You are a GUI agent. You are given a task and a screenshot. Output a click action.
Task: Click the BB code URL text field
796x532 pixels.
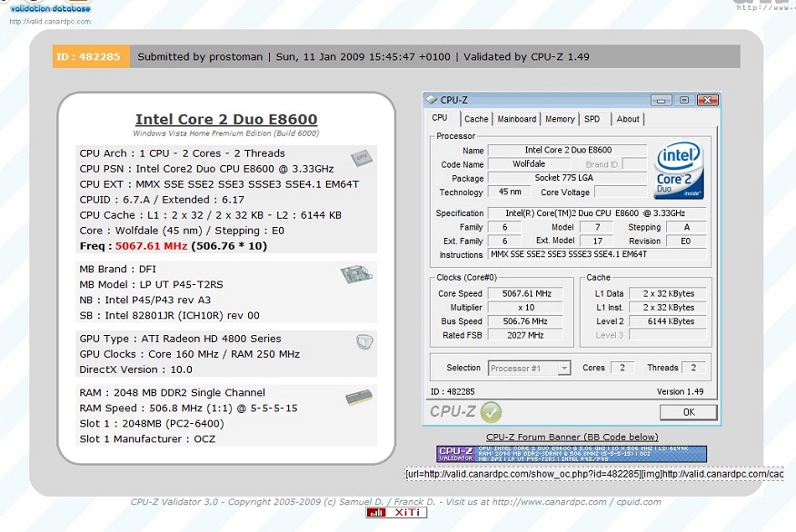tap(594, 474)
